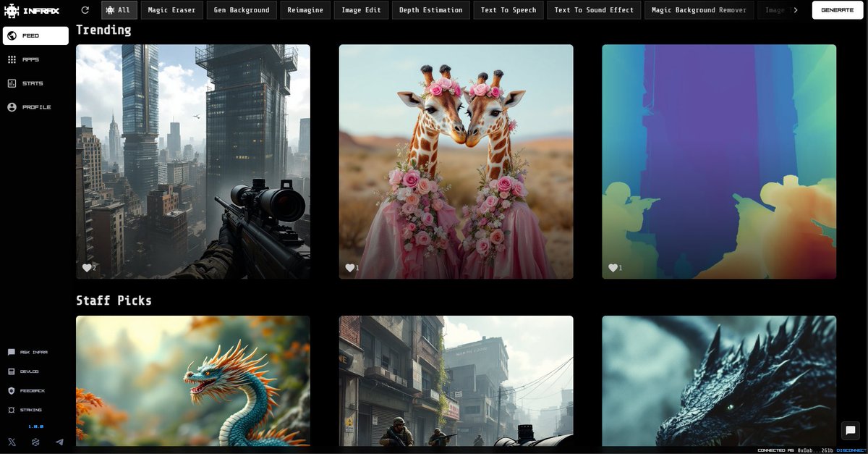Click the chat icon beside Ask Infra
The image size is (868, 454).
pos(11,352)
